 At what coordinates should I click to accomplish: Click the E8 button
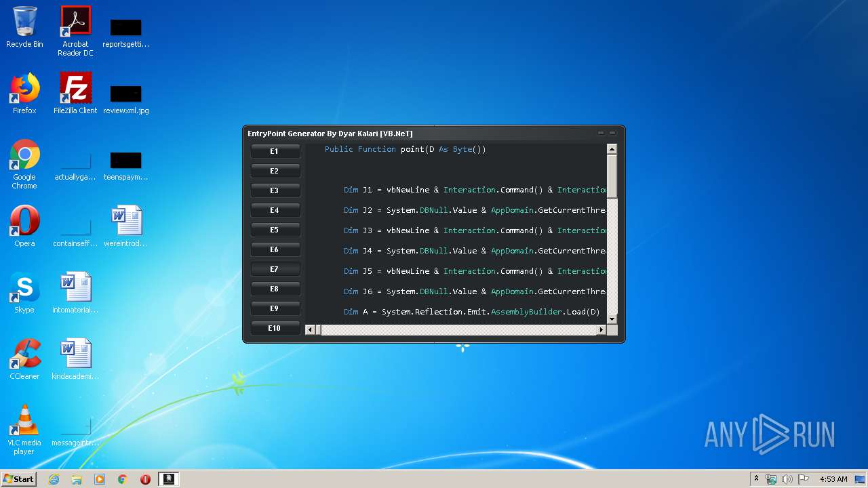275,289
